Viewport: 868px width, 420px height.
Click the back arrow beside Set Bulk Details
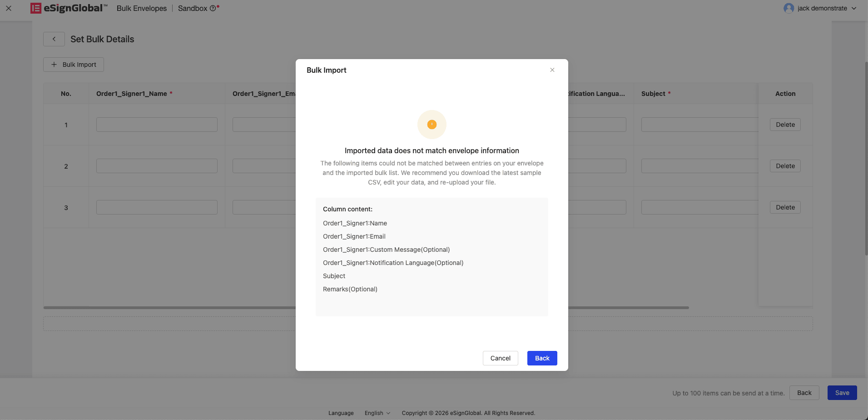tap(54, 39)
